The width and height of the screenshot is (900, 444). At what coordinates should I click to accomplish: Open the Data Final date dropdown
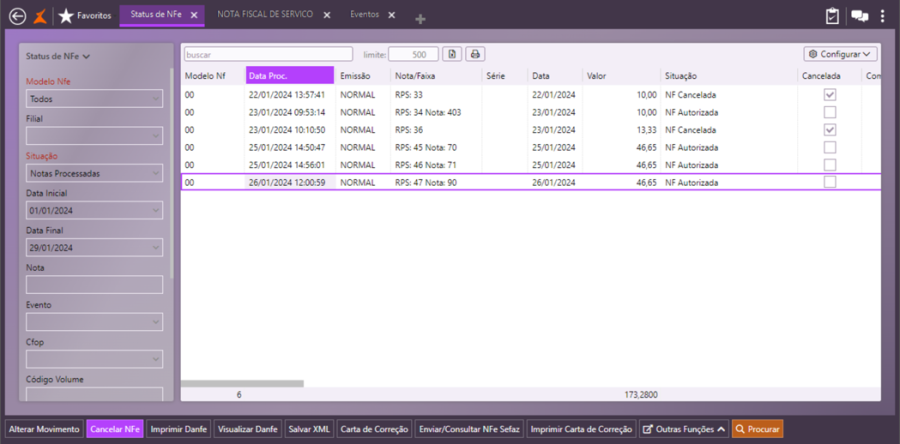coord(95,248)
